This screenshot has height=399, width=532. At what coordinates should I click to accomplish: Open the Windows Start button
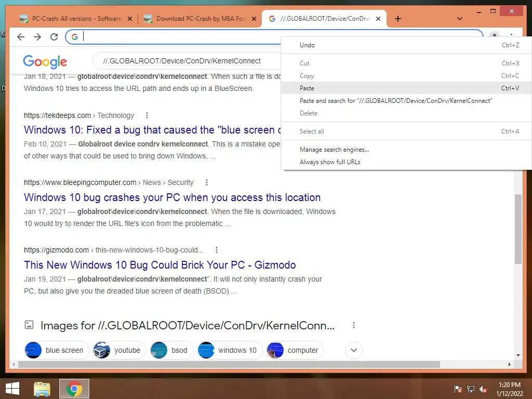(x=12, y=389)
